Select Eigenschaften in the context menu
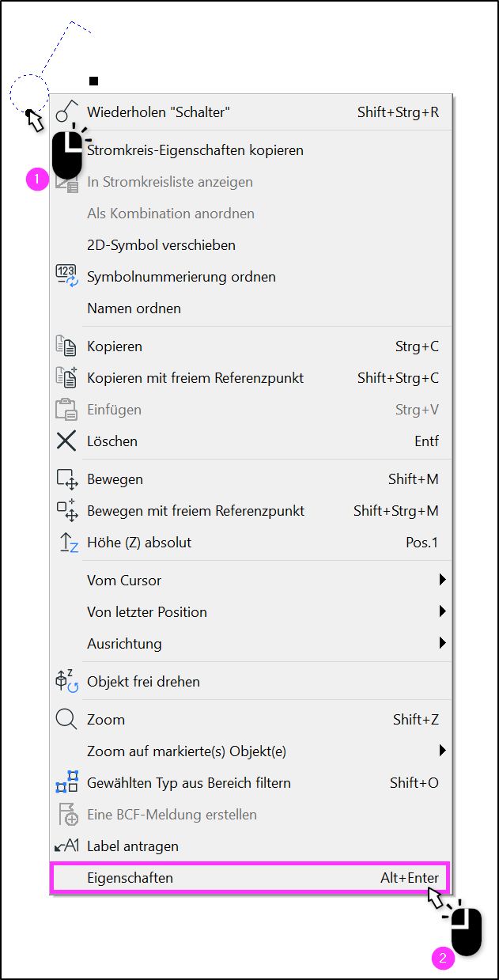Screen dimensions: 499x980 [x=250, y=878]
